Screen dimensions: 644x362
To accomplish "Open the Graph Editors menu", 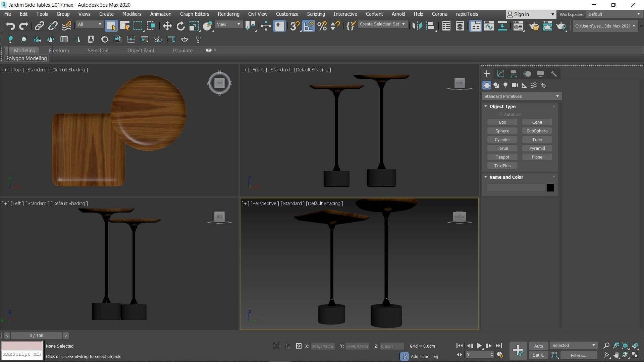I will pos(194,14).
